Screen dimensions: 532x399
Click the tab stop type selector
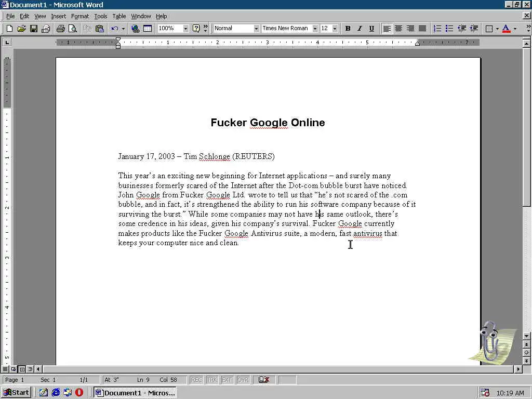click(7, 43)
